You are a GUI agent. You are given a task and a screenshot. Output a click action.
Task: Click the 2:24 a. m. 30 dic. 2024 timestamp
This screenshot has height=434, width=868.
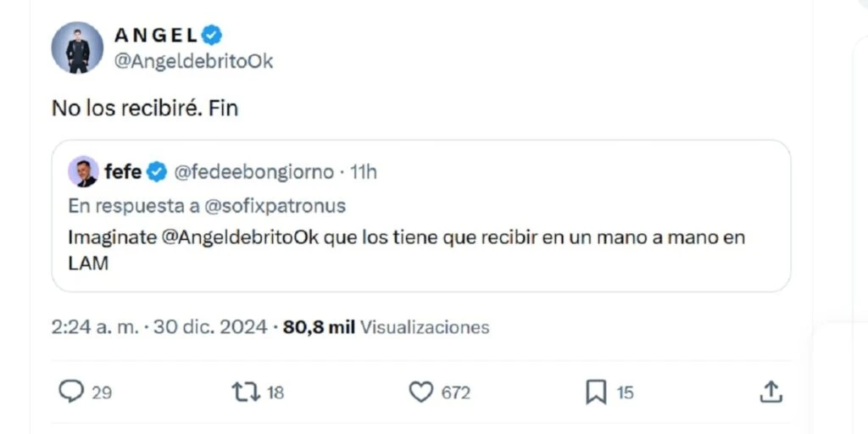(x=160, y=326)
